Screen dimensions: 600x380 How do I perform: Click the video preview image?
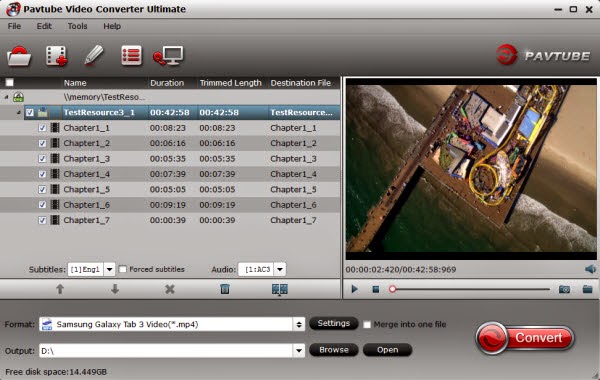(471, 169)
